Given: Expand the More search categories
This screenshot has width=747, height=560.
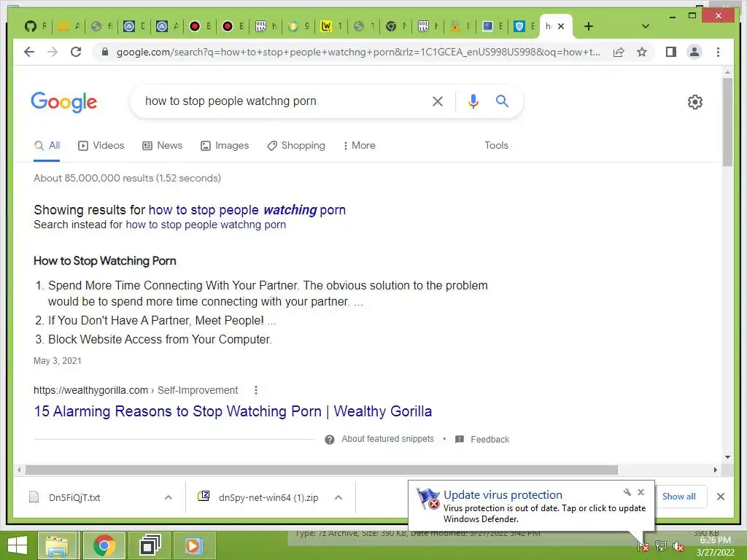Looking at the screenshot, I should click(x=359, y=146).
